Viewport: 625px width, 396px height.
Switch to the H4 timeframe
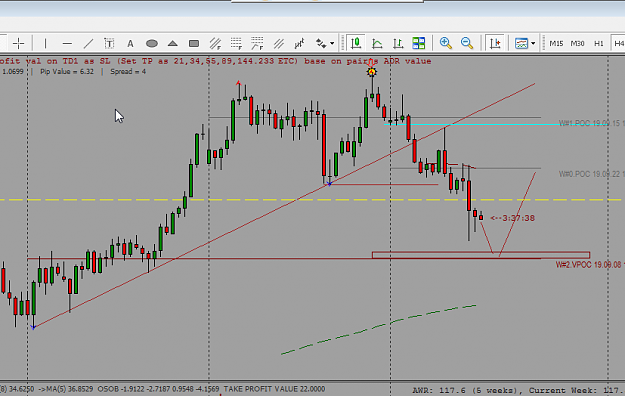(619, 43)
